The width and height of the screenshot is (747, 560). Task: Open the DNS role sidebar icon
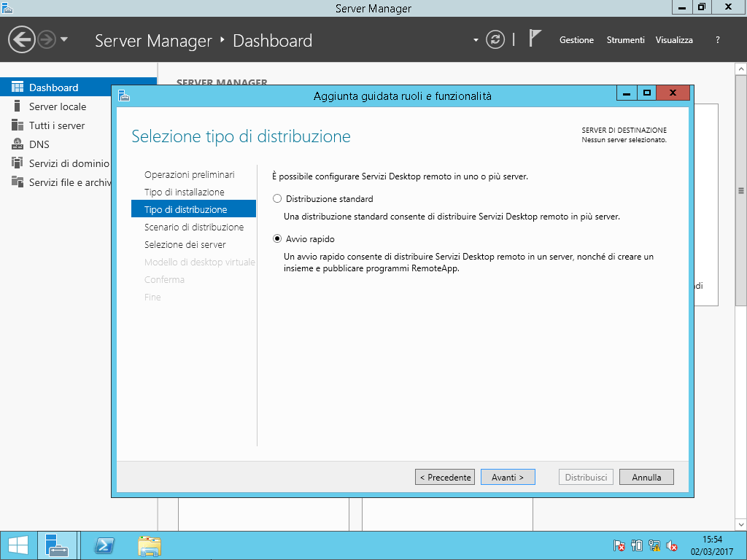pos(18,144)
